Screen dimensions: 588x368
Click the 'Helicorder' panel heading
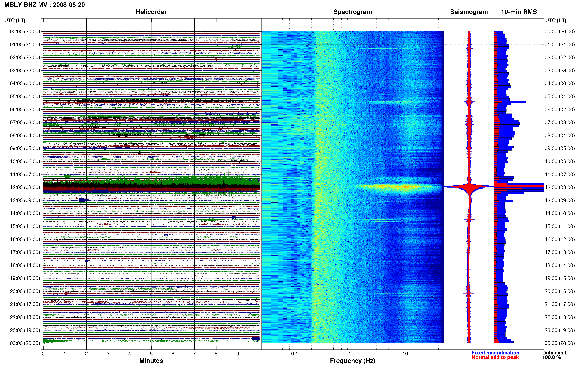[x=151, y=12]
